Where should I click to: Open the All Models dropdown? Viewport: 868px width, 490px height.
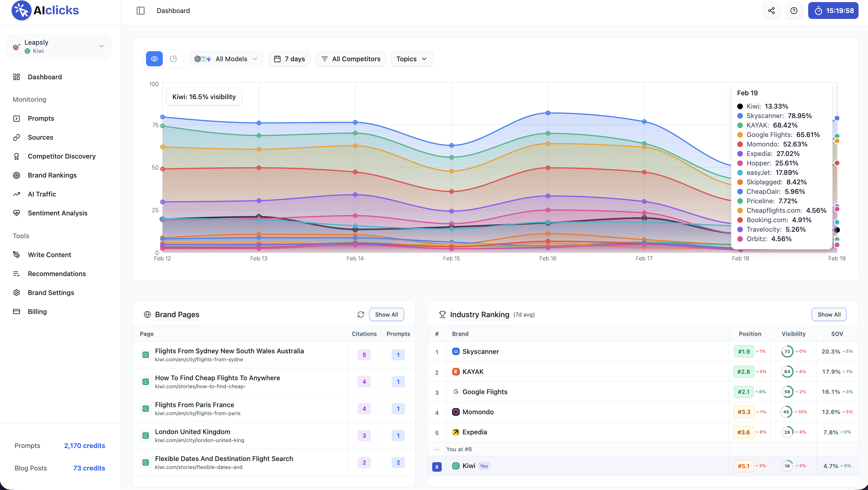click(x=226, y=59)
